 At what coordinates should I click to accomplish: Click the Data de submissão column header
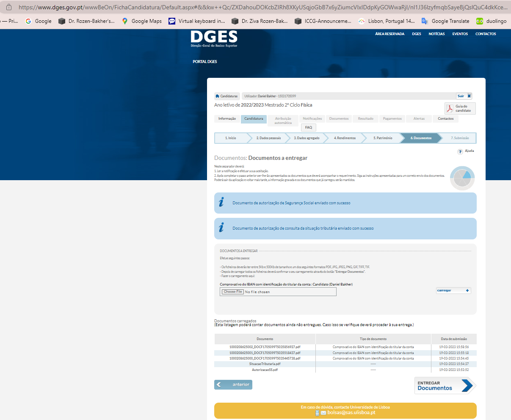pyautogui.click(x=454, y=339)
